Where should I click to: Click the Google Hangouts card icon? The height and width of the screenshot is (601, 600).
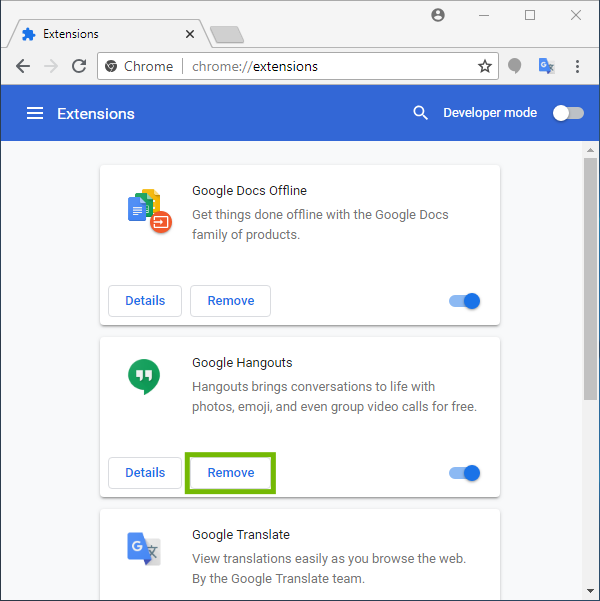point(144,376)
